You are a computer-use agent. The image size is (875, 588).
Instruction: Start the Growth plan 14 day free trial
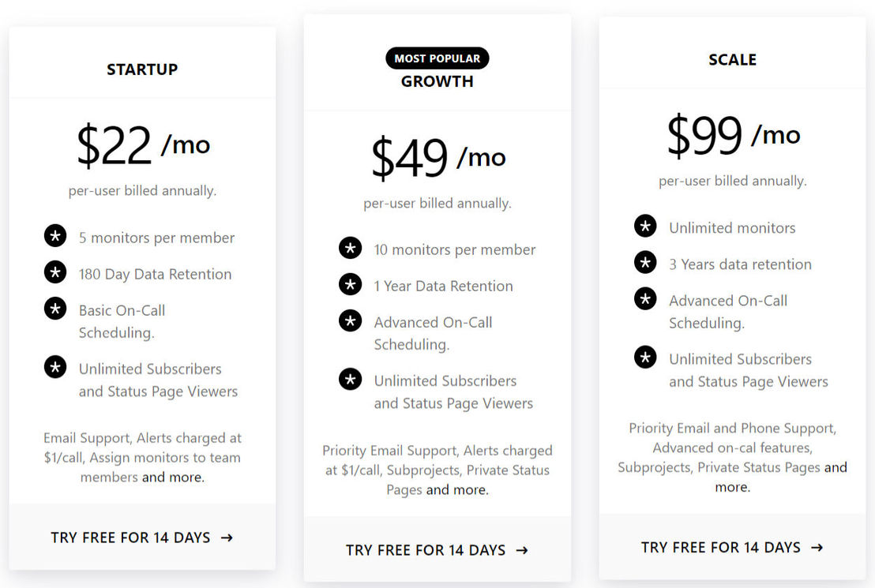[x=437, y=550]
